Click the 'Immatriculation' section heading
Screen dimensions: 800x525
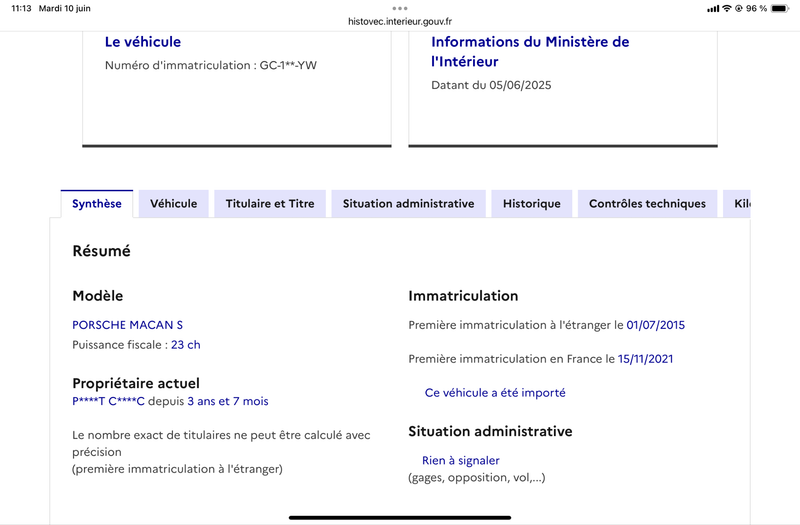click(463, 296)
